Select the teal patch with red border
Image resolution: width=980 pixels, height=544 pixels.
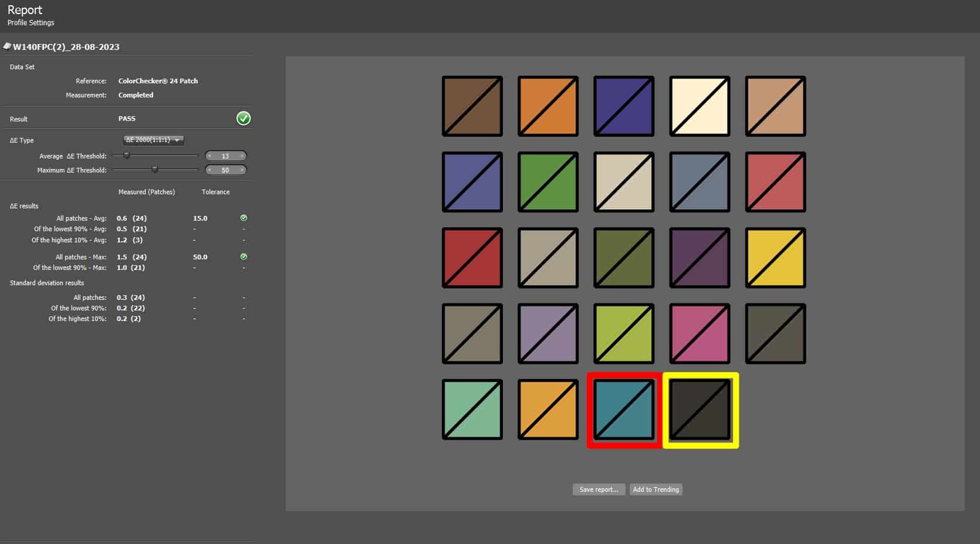[x=624, y=410]
